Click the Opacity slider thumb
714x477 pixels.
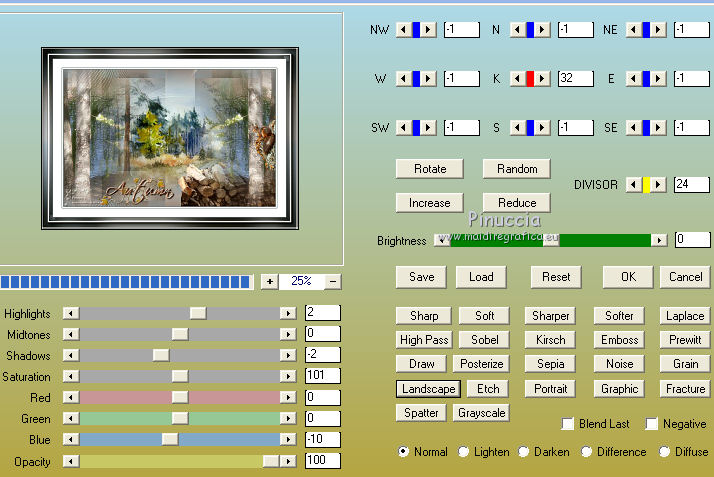tap(271, 461)
